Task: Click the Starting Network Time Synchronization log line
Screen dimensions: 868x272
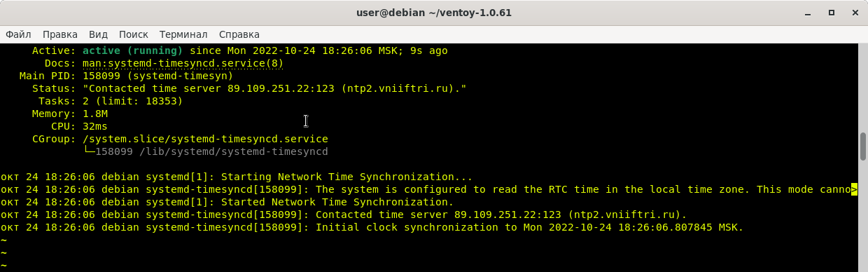Action: (x=237, y=177)
